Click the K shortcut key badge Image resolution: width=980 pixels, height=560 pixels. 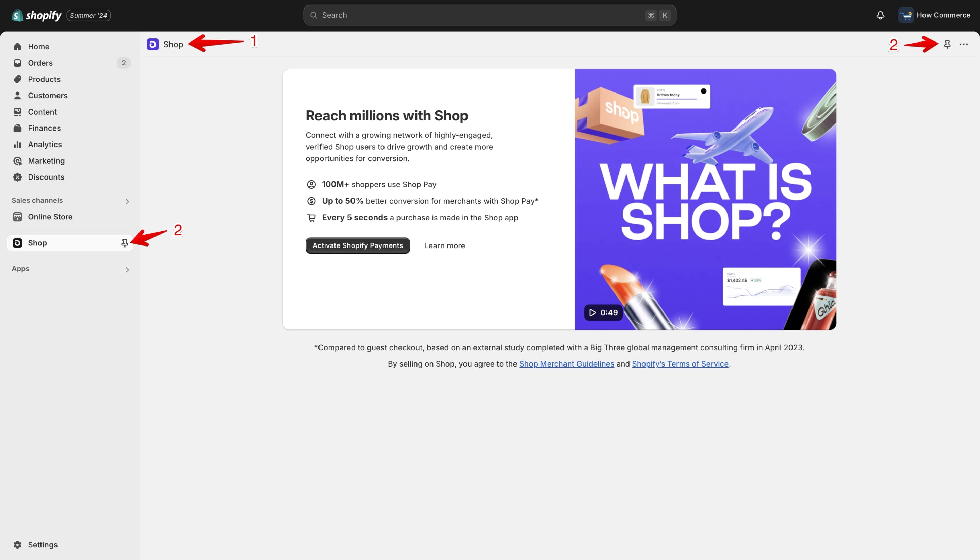click(x=665, y=15)
